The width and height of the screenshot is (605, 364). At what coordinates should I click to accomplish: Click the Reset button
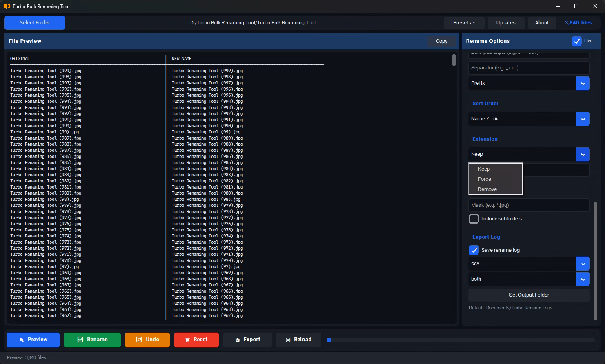pyautogui.click(x=196, y=340)
